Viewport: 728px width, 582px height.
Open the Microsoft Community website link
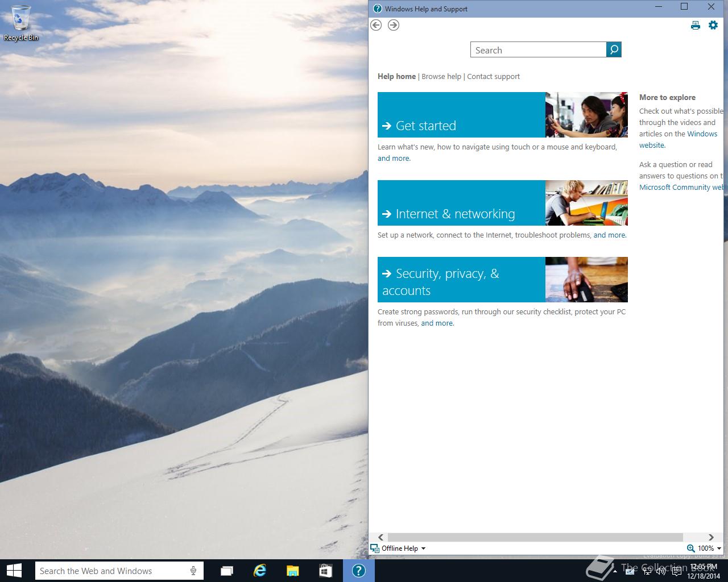[x=681, y=188]
